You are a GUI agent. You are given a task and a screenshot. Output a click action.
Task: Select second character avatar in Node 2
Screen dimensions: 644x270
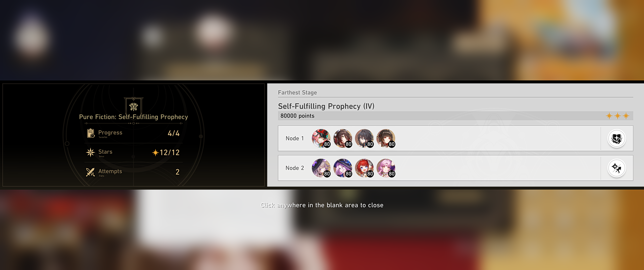click(342, 168)
